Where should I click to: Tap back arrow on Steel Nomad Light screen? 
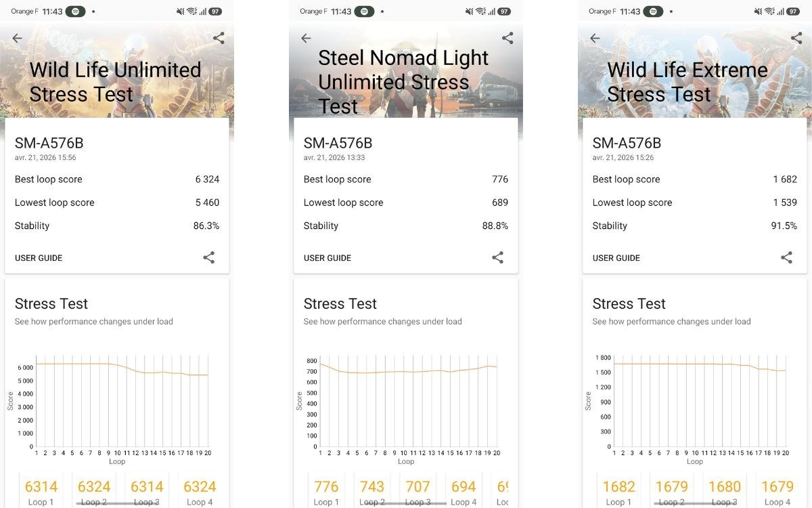pos(306,39)
